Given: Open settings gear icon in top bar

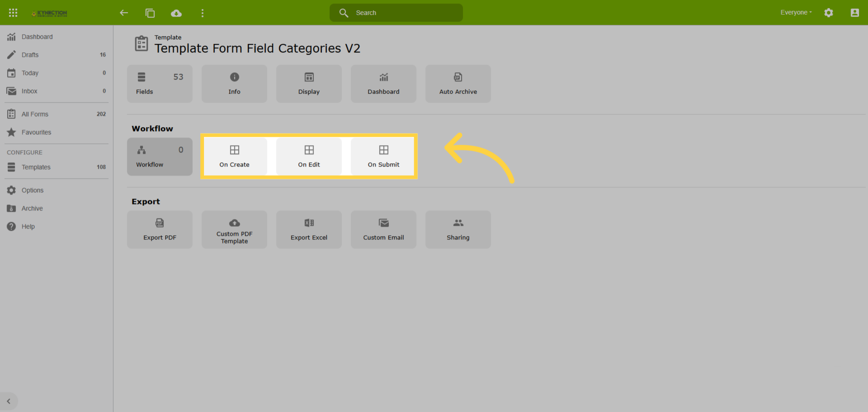Looking at the screenshot, I should pyautogui.click(x=829, y=13).
